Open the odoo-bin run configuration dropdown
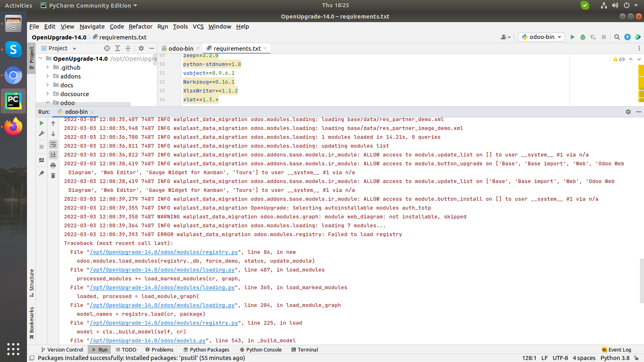This screenshot has height=362, width=644. coord(541,37)
